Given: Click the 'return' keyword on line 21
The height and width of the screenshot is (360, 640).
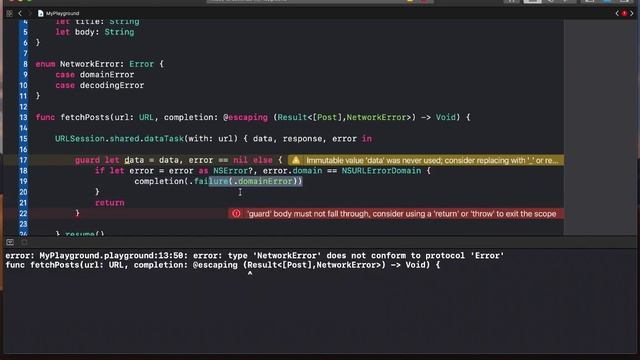Looking at the screenshot, I should click(109, 203).
